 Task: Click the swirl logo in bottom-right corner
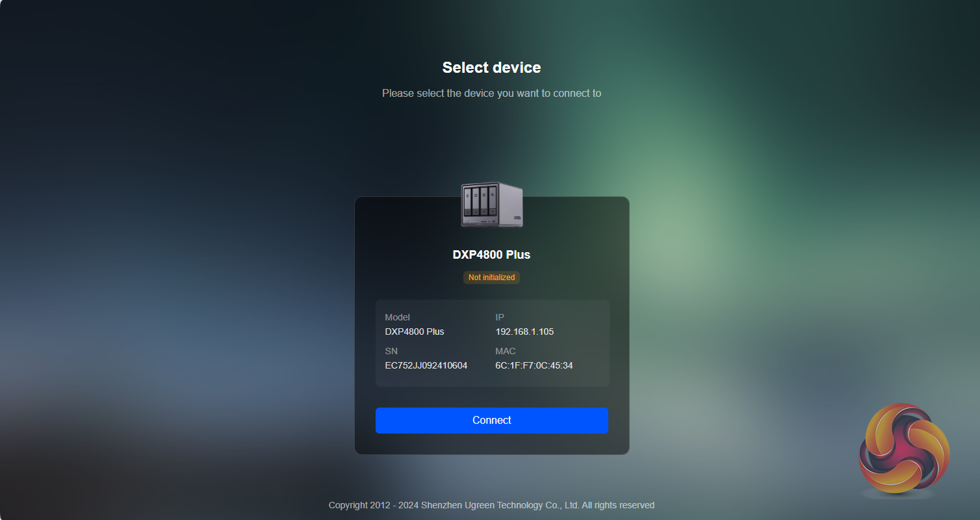click(904, 449)
